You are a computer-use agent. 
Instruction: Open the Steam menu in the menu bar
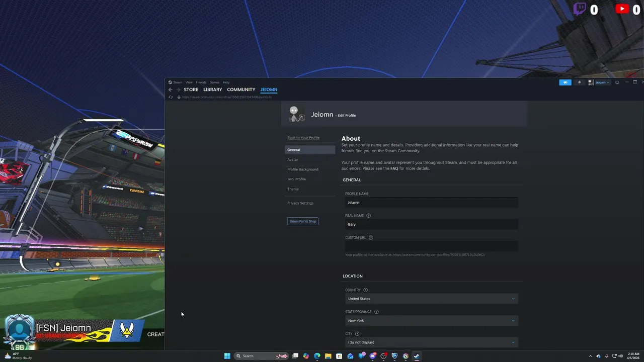(x=176, y=82)
